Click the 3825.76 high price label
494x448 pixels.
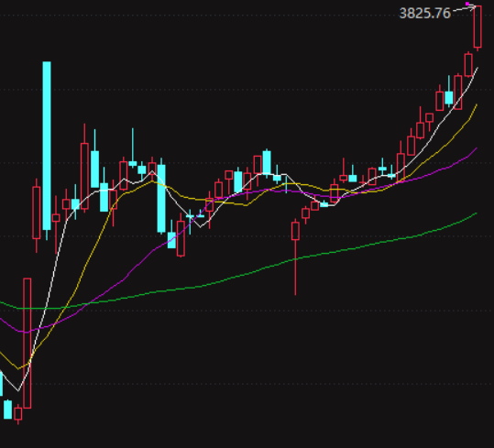425,13
